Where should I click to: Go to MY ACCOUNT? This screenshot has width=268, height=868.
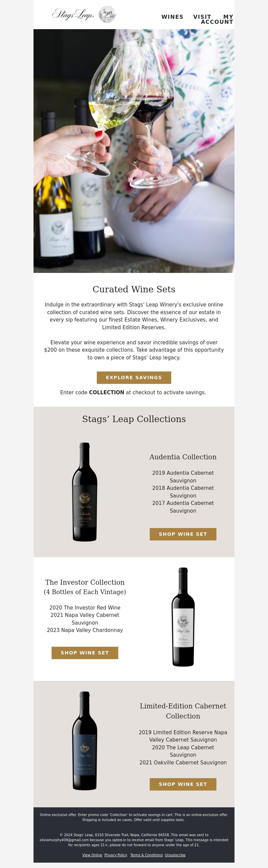click(x=217, y=19)
